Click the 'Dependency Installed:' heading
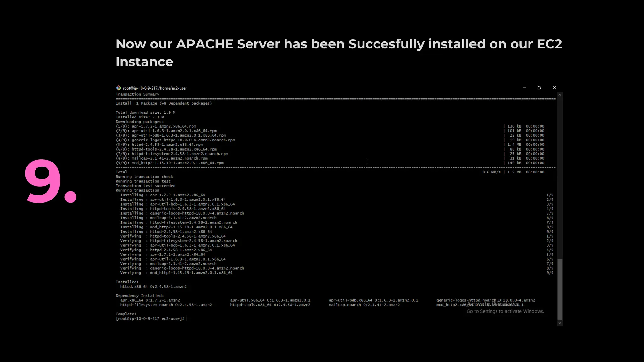The width and height of the screenshot is (644, 362). (x=140, y=296)
